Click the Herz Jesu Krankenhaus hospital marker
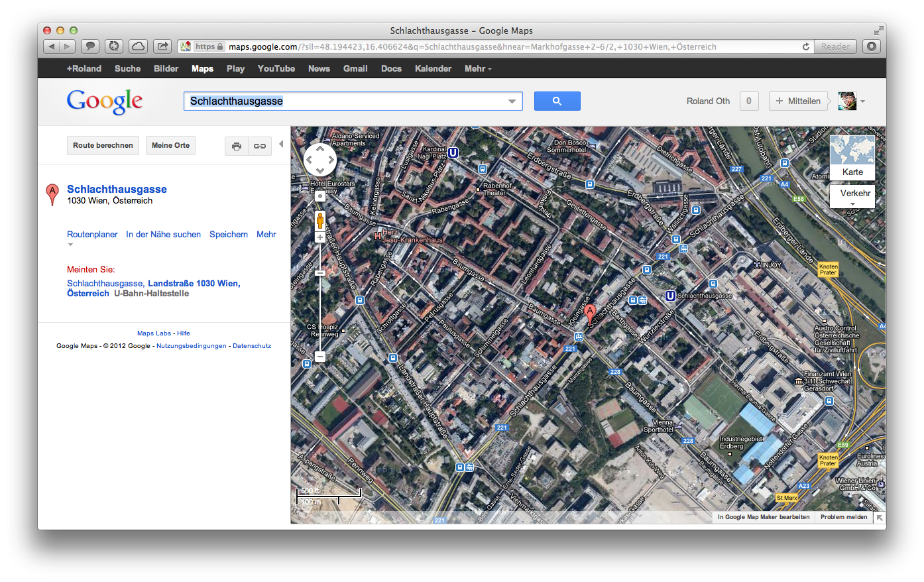This screenshot has height=582, width=924. (x=378, y=235)
